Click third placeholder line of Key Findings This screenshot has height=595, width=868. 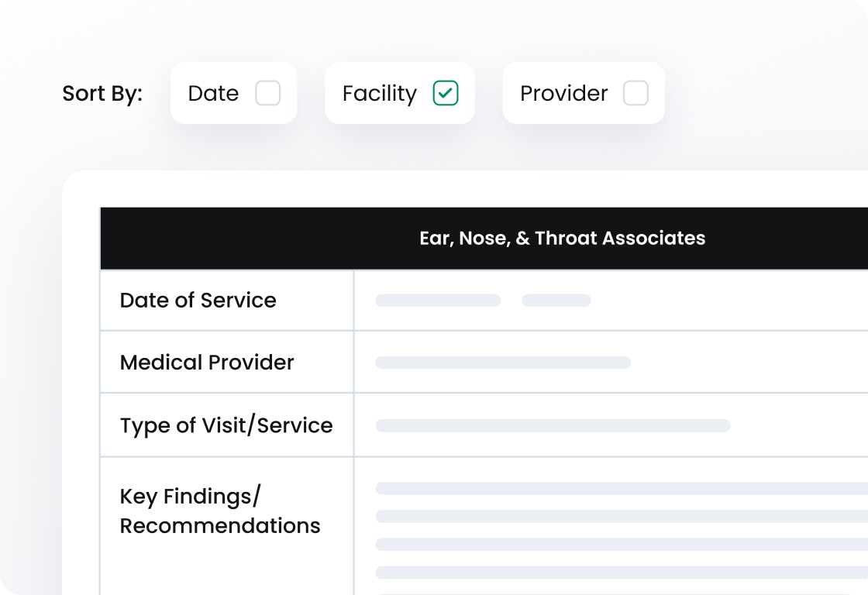622,545
